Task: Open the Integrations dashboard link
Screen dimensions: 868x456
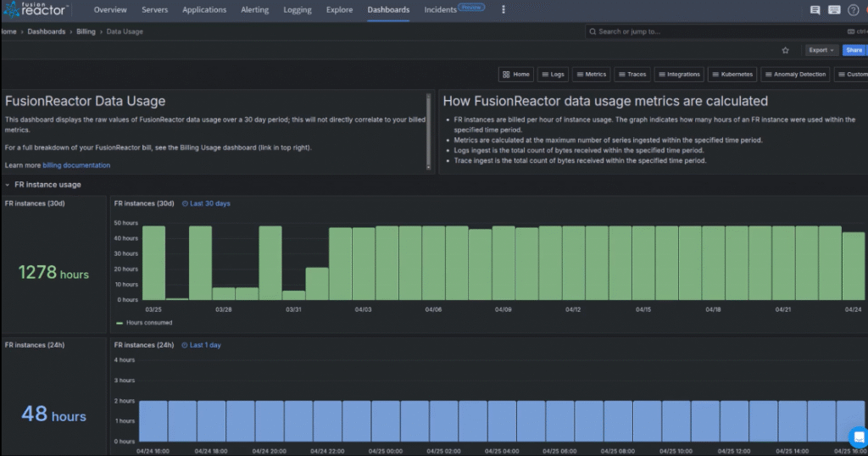Action: coord(679,74)
